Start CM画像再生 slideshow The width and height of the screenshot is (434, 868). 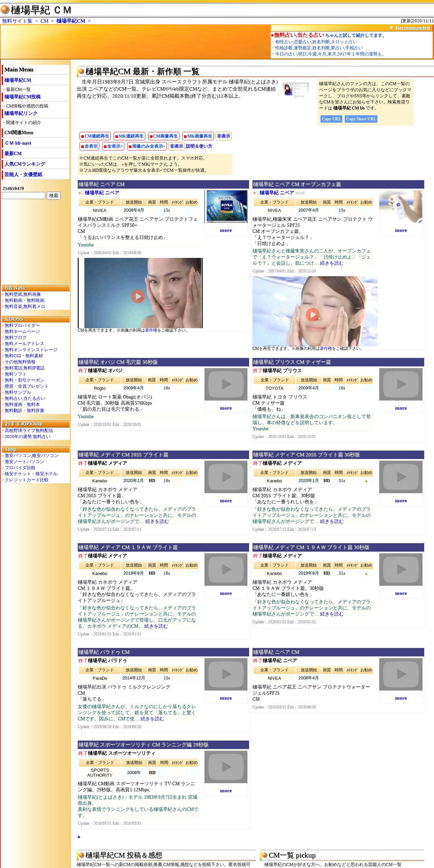tap(164, 136)
